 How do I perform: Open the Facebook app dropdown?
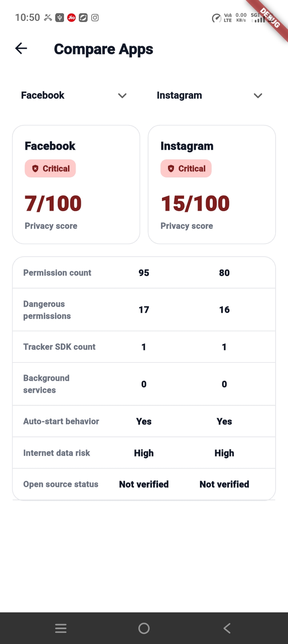(74, 95)
